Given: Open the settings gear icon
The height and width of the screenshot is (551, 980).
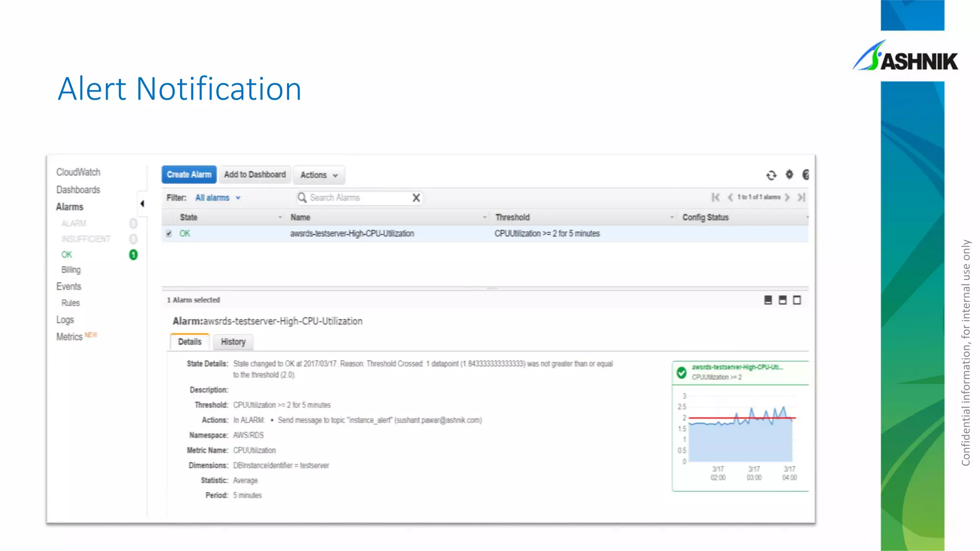Looking at the screenshot, I should (789, 175).
